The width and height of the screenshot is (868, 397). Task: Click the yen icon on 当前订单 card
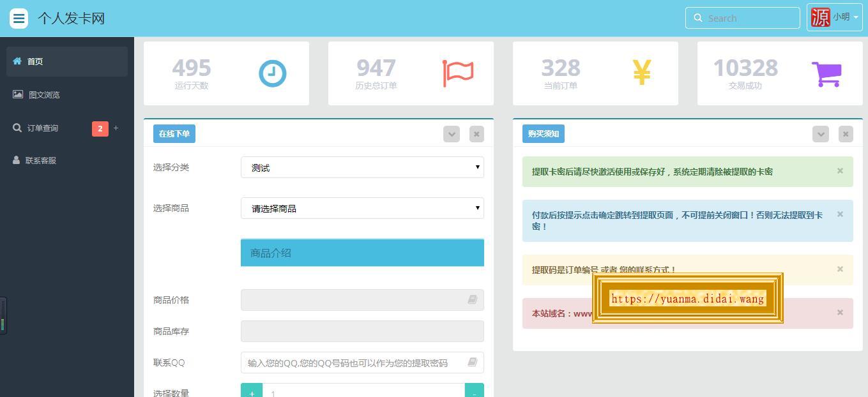[x=642, y=72]
